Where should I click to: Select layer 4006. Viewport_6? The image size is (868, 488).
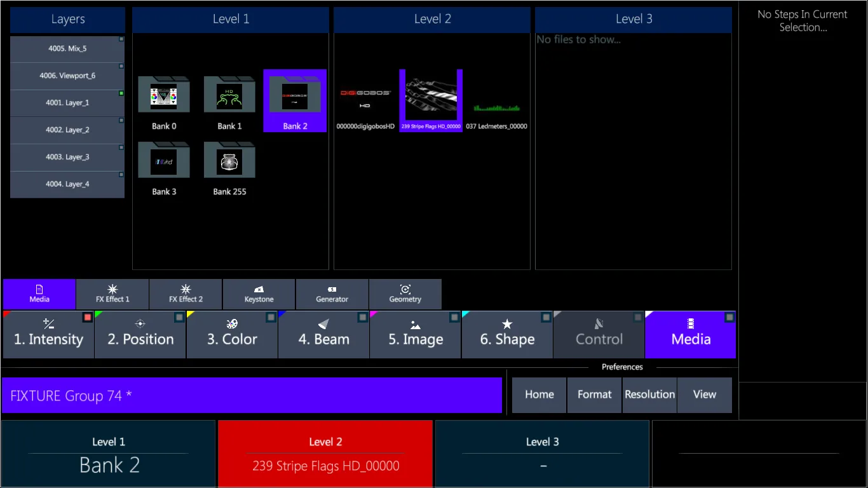[67, 76]
